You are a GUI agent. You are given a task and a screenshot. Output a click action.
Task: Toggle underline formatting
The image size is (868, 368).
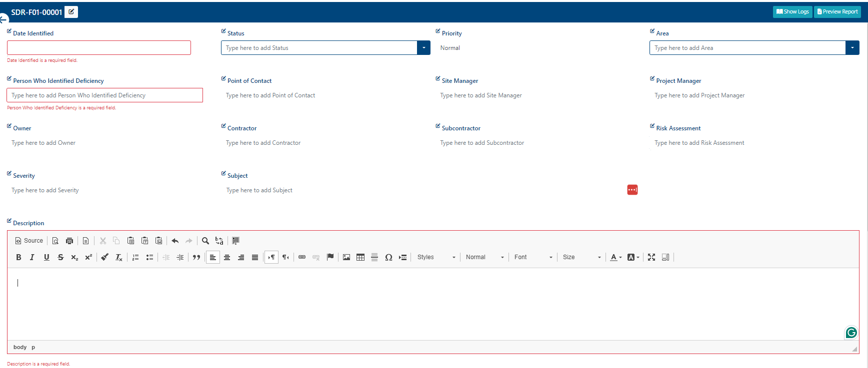coord(46,257)
